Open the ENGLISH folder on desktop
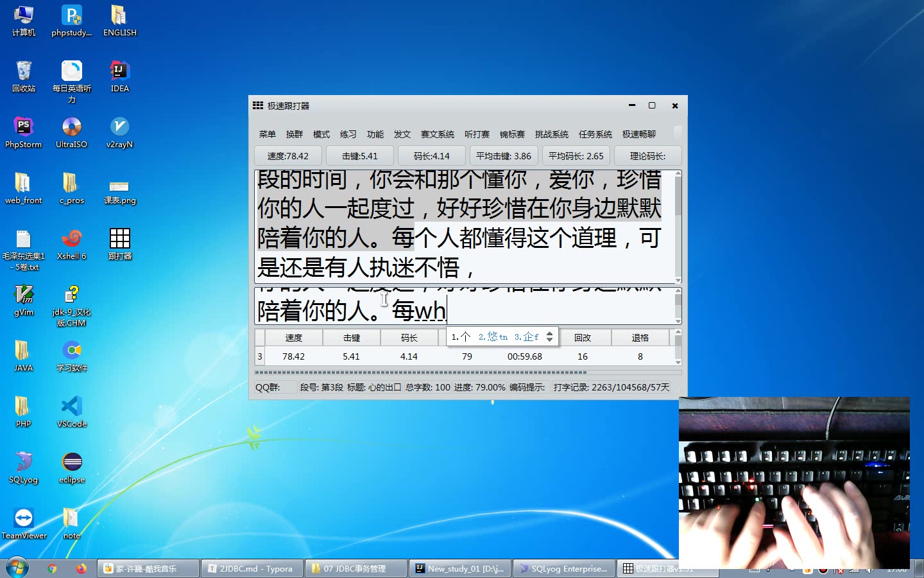The height and width of the screenshot is (578, 924). click(x=120, y=21)
